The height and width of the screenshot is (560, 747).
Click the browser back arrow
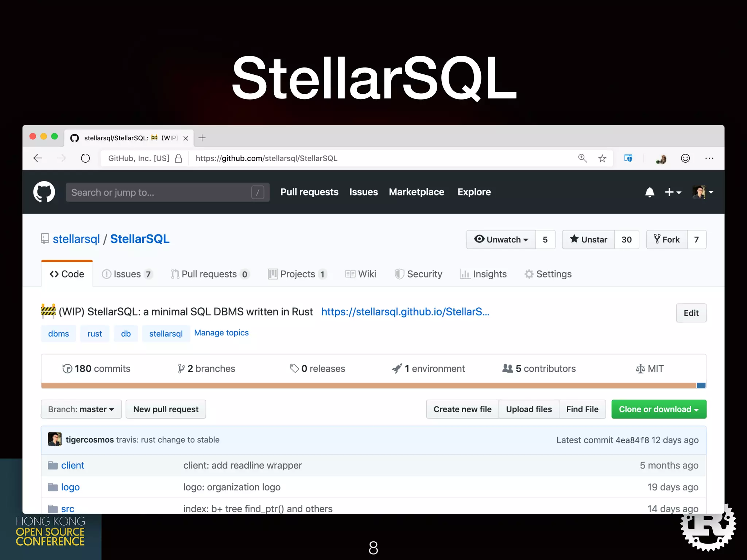(x=38, y=158)
